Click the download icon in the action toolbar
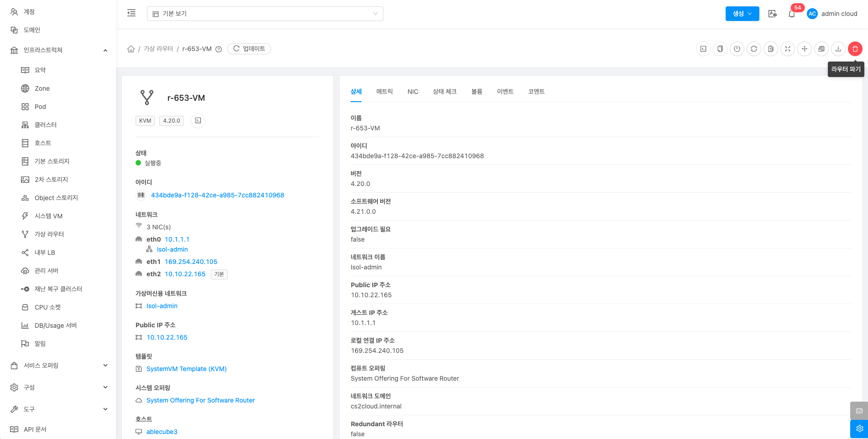868x439 pixels. coord(838,49)
